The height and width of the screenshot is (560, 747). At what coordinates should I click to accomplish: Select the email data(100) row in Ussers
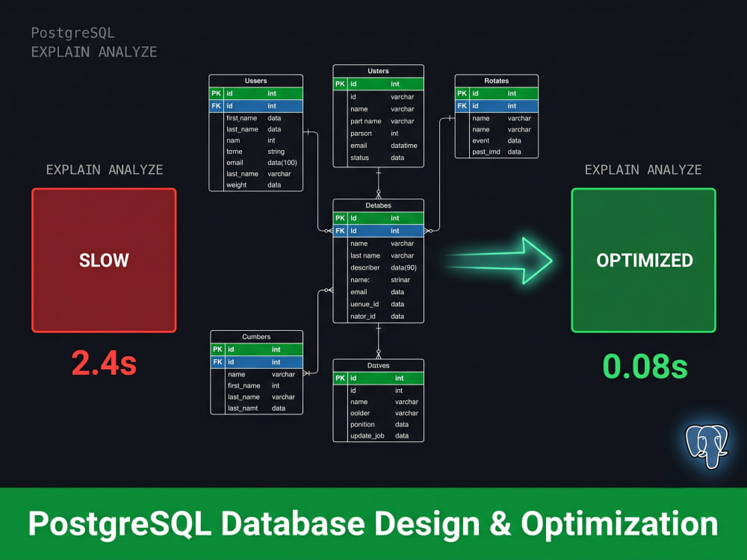(x=255, y=162)
